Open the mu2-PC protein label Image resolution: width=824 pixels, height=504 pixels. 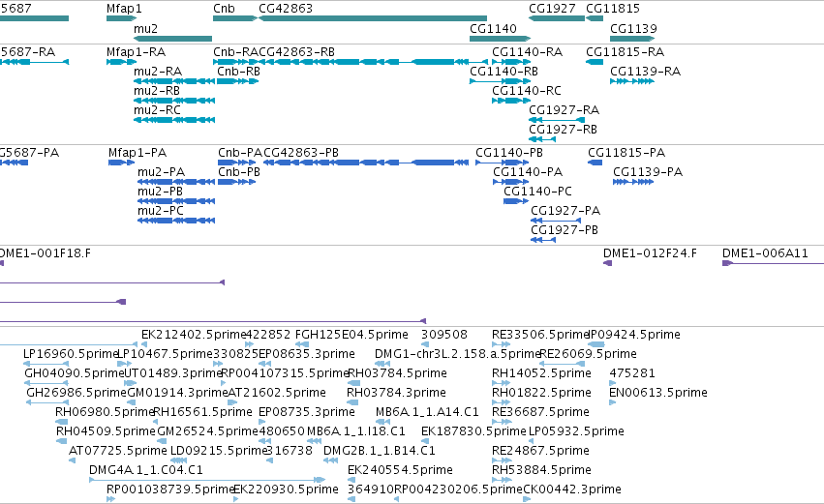(x=161, y=211)
